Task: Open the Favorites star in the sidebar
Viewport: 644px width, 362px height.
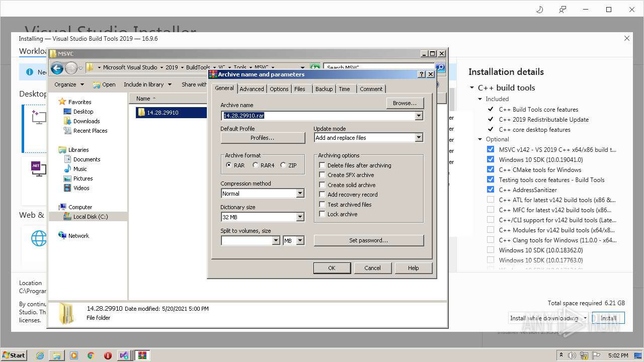Action: pyautogui.click(x=62, y=102)
